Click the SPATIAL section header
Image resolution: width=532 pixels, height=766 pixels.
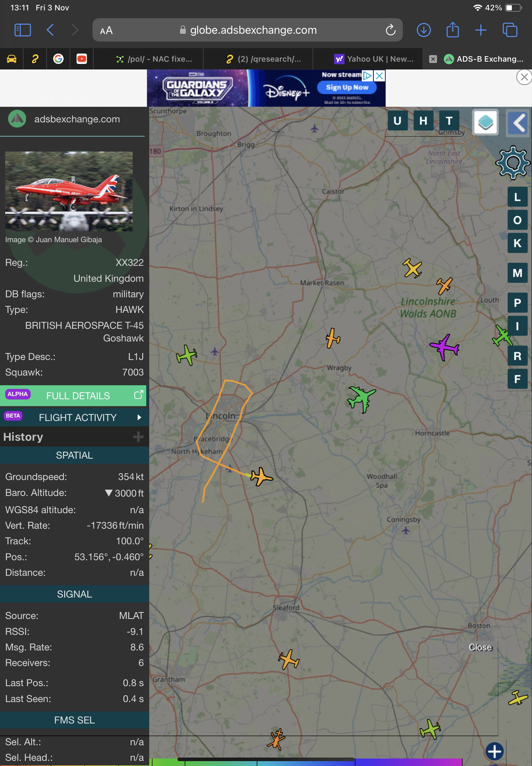(x=74, y=455)
